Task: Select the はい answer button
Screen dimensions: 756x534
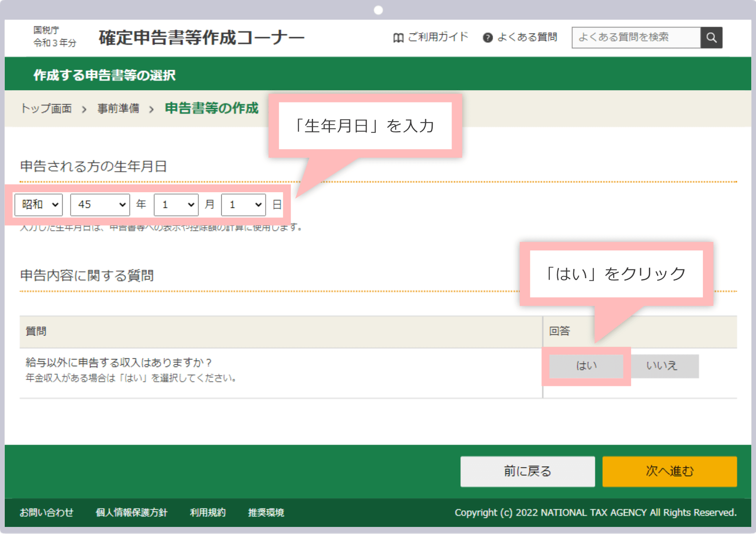Action: coord(586,366)
